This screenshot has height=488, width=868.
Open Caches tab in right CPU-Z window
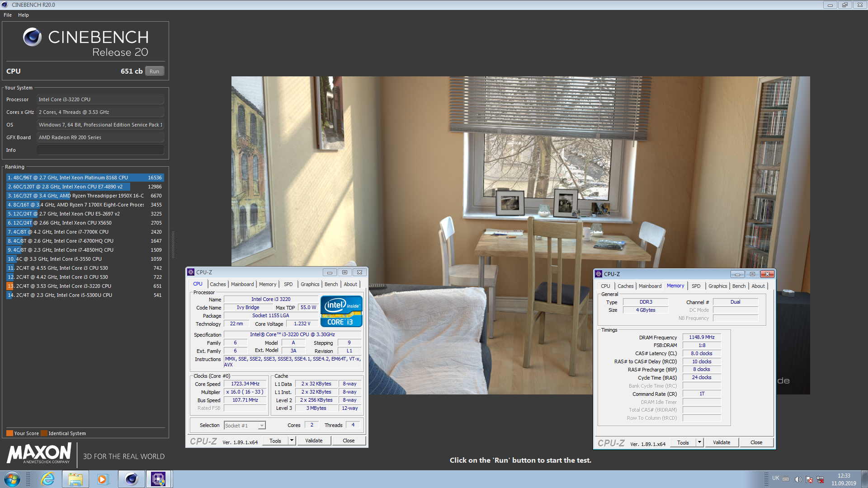coord(626,286)
